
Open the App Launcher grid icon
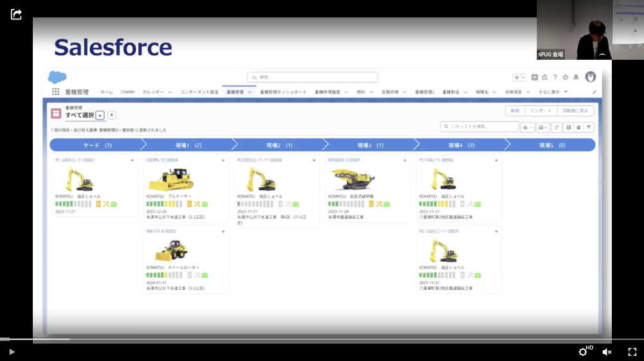click(55, 91)
